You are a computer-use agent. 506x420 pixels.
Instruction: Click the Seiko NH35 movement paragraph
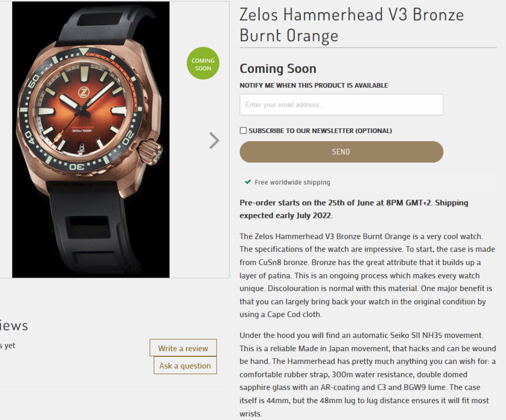pos(367,374)
